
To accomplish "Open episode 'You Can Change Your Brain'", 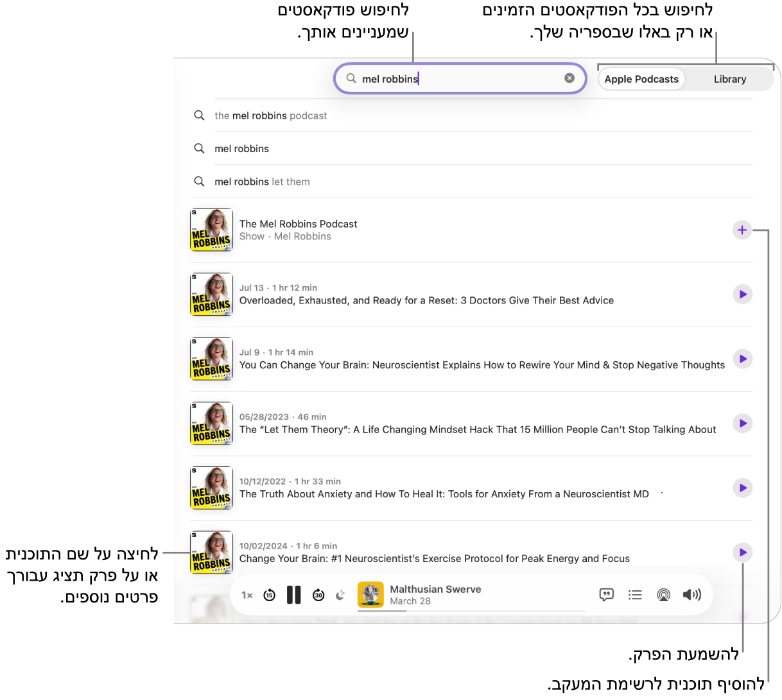I will (x=482, y=365).
